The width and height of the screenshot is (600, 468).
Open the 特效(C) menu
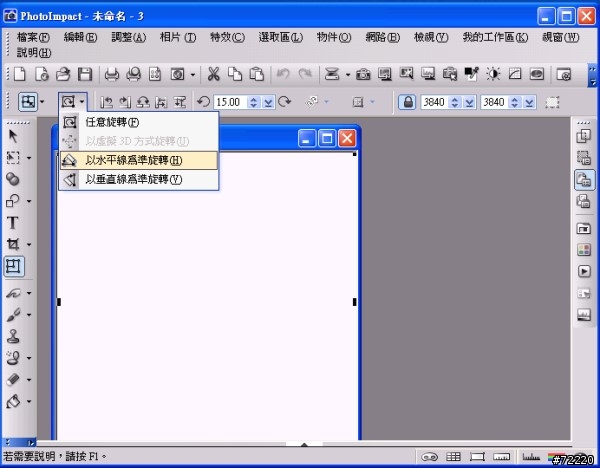227,37
